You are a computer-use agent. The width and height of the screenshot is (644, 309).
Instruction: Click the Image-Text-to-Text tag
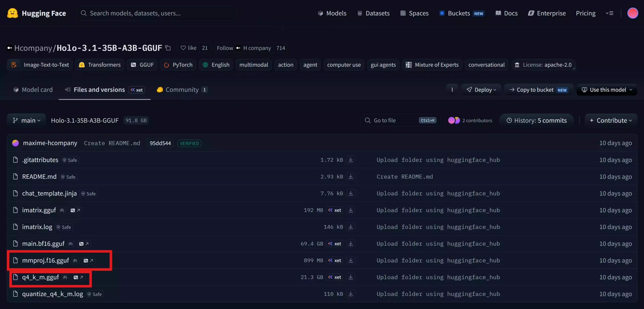point(40,65)
